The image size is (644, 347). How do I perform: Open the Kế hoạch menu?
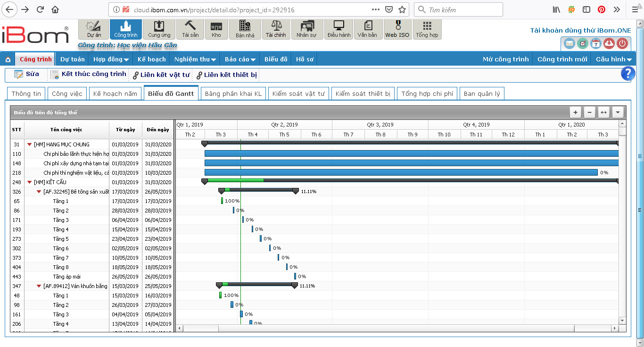tap(152, 59)
